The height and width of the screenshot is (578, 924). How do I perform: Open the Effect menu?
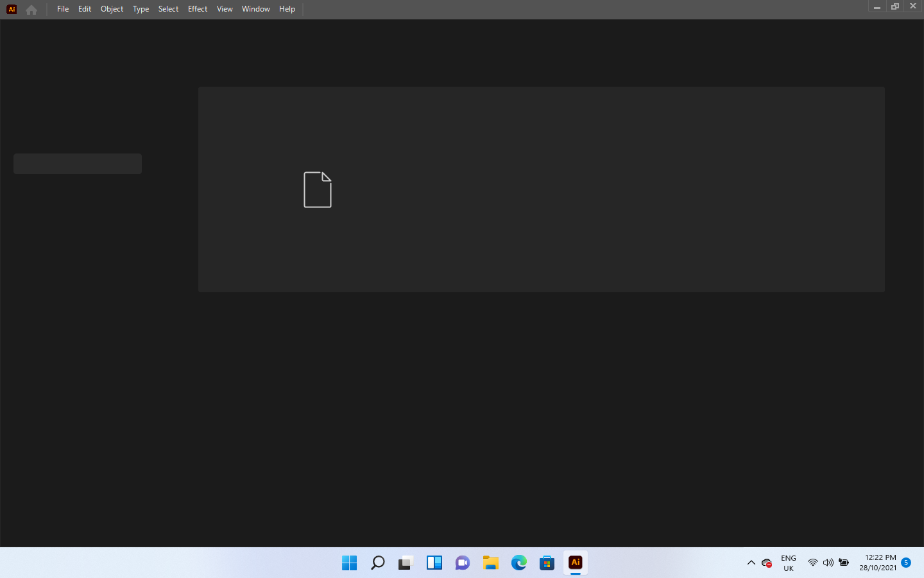click(x=197, y=9)
